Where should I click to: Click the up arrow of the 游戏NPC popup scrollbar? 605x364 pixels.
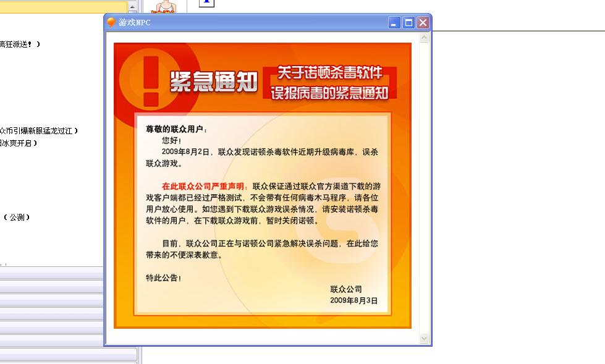pos(424,38)
